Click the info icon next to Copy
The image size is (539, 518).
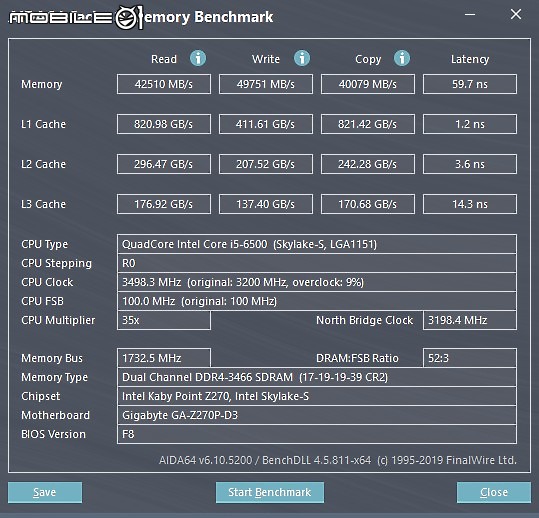coord(402,58)
